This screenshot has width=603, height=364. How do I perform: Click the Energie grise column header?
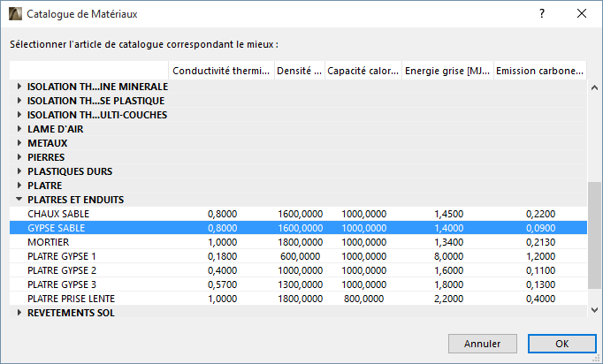(x=447, y=71)
